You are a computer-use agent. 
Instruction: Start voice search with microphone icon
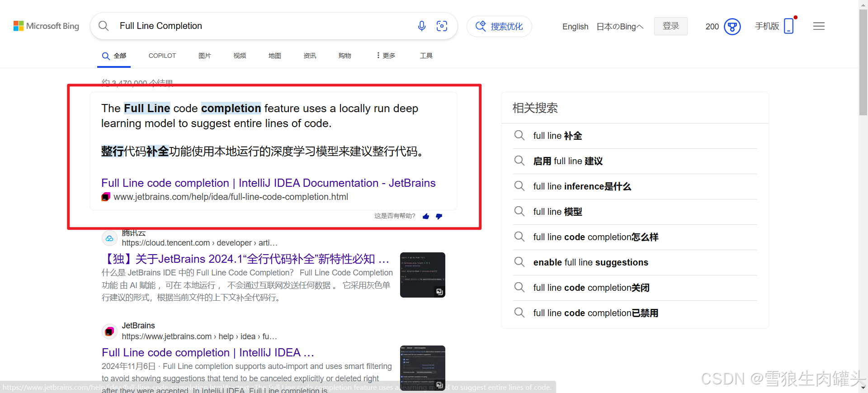point(422,26)
